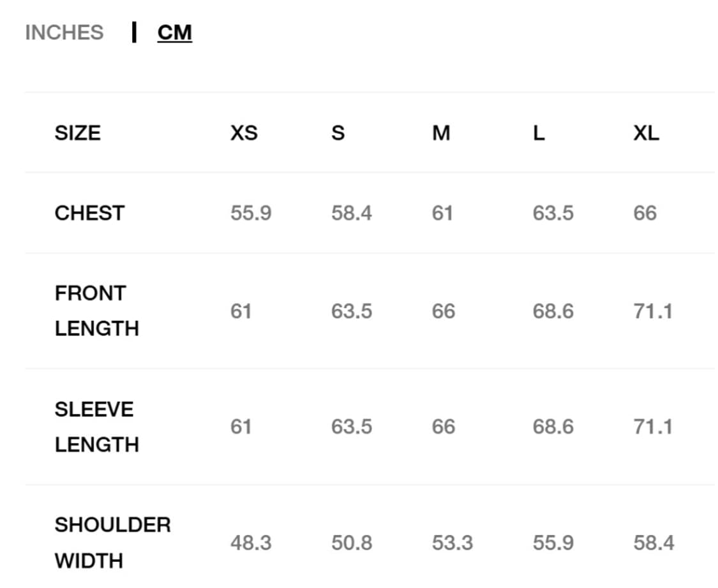Click the M chest value 61
Viewport: 718px width, 588px height.
(x=442, y=212)
